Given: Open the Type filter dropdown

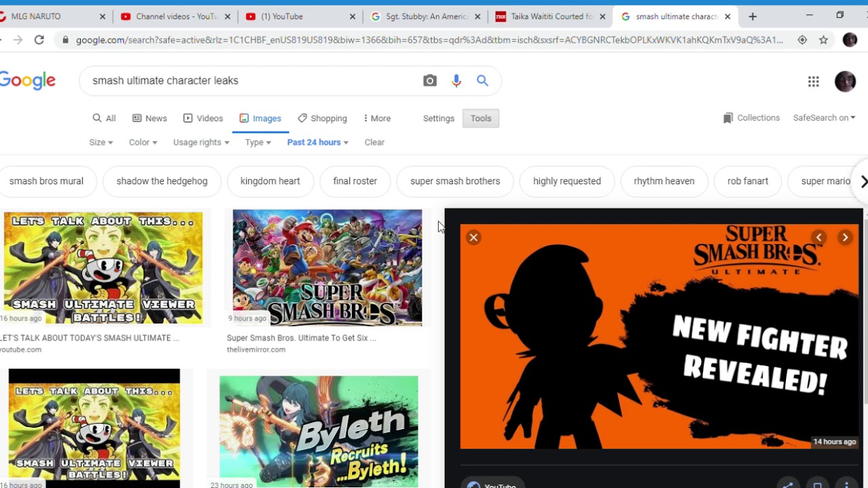Looking at the screenshot, I should pos(258,142).
